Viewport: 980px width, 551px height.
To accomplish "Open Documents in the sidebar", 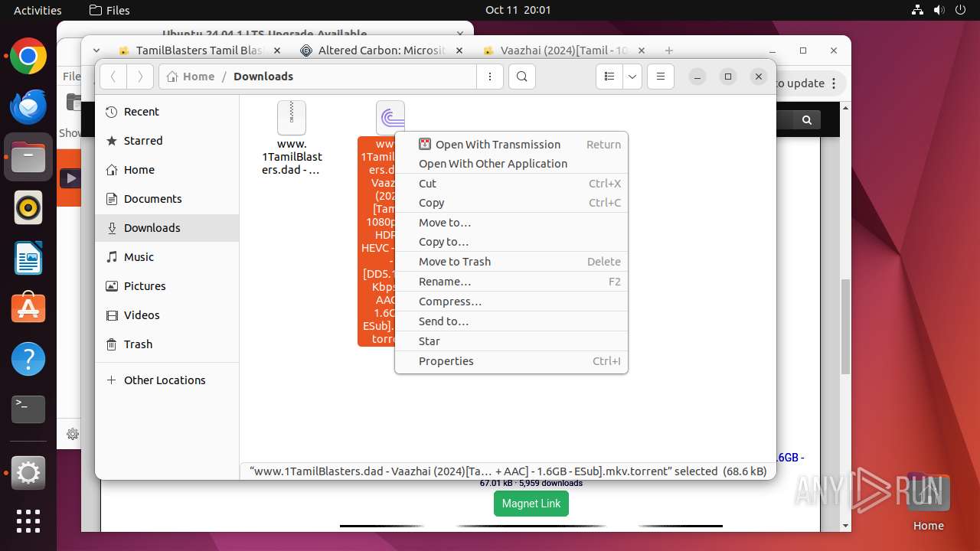I will click(x=167, y=199).
